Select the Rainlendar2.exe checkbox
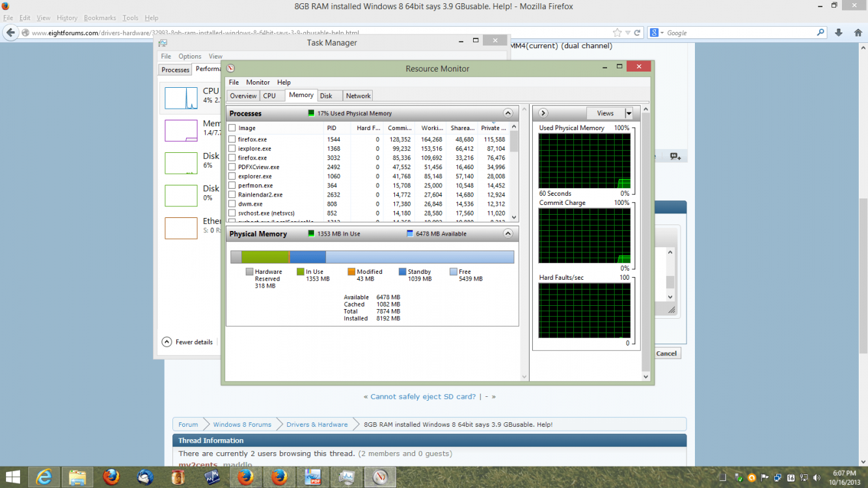This screenshot has width=868, height=488. tap(232, 195)
